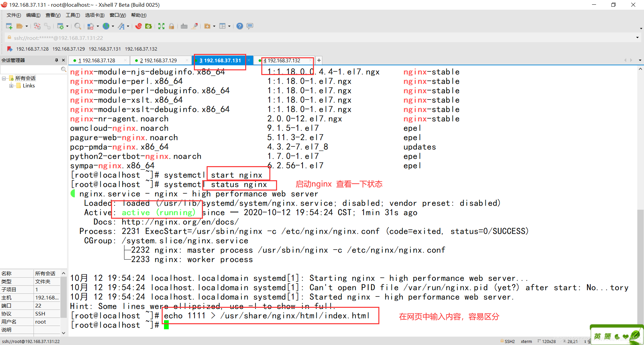Click the New session toolbar icon

pos(9,26)
